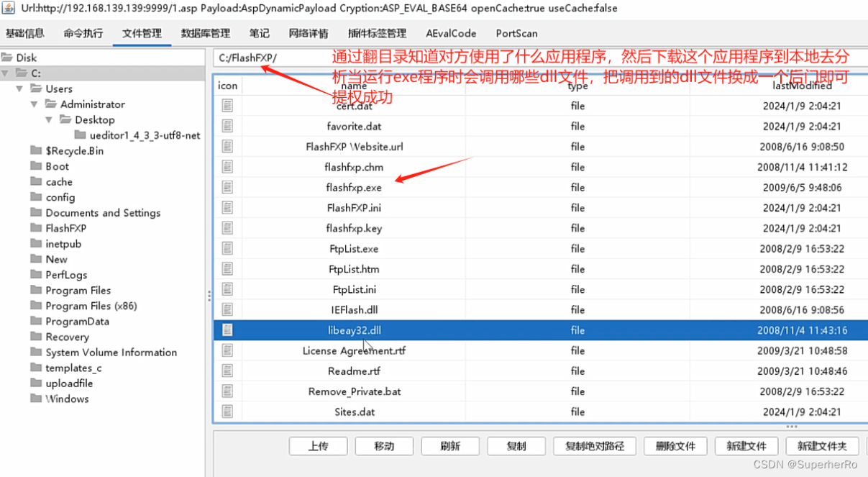Select the Disk root node

click(x=26, y=58)
